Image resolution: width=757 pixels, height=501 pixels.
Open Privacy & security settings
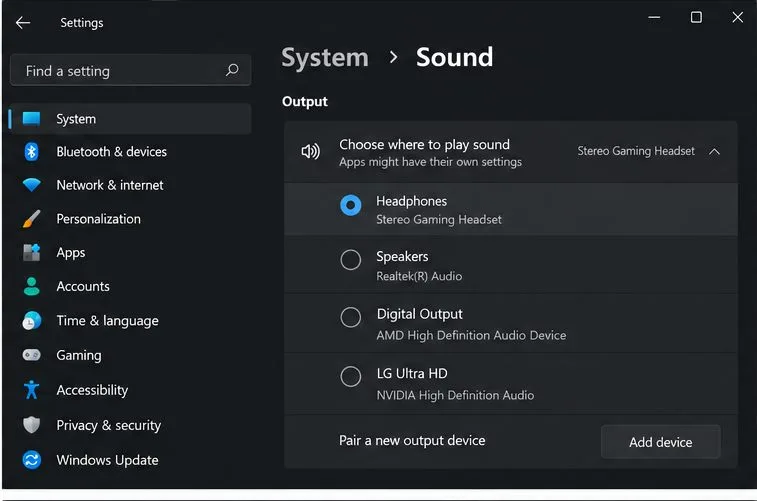pyautogui.click(x=130, y=425)
